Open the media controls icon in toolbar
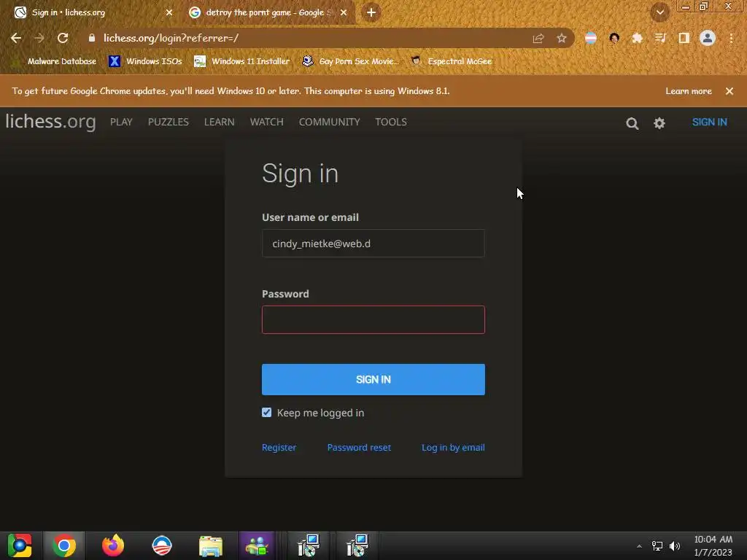This screenshot has width=747, height=560. 660,38
